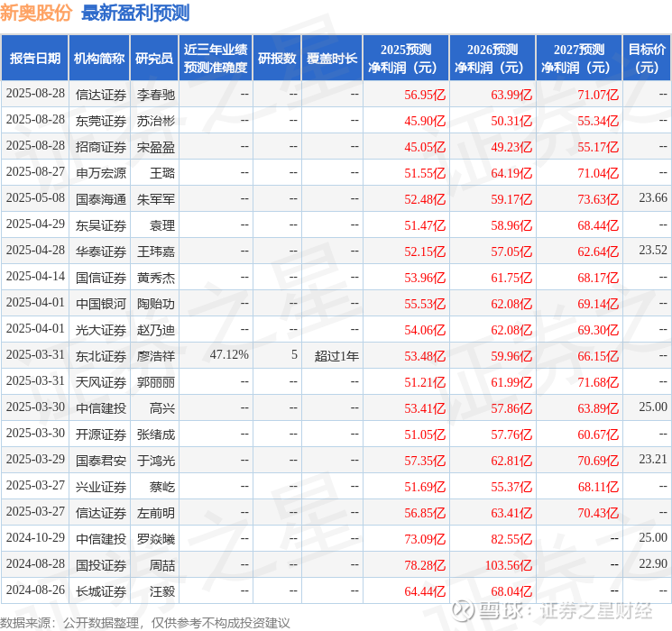
Task: Click the 数据来源 disclaimer text
Action: [x=145, y=622]
